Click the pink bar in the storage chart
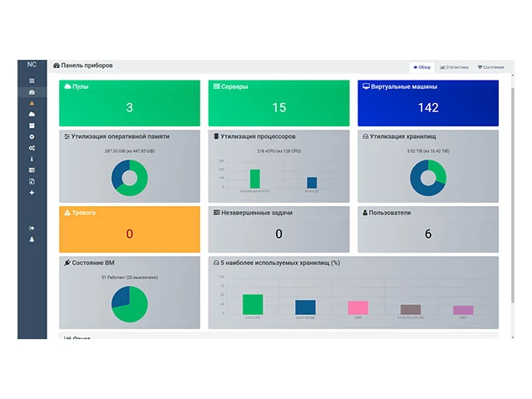Viewport: 532px width, 399px height. pos(358,308)
